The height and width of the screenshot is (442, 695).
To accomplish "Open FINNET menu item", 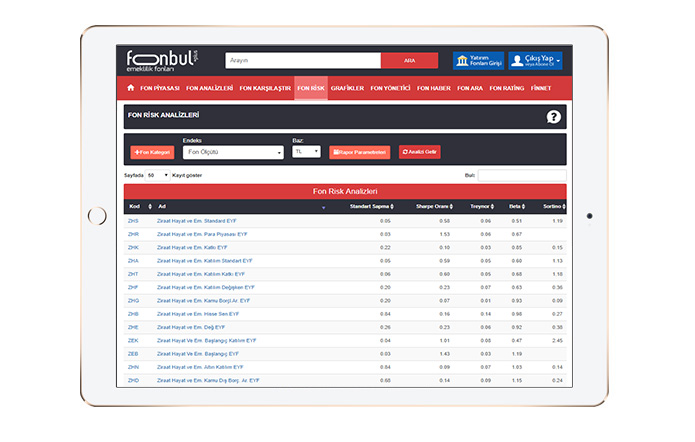I will tap(541, 88).
